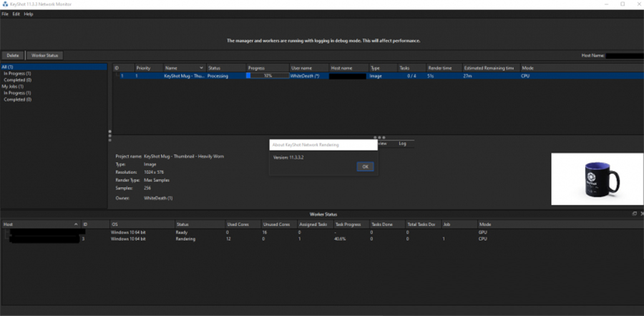This screenshot has height=316, width=644.
Task: Select All (1) in the jobs tree
Action: click(8, 66)
